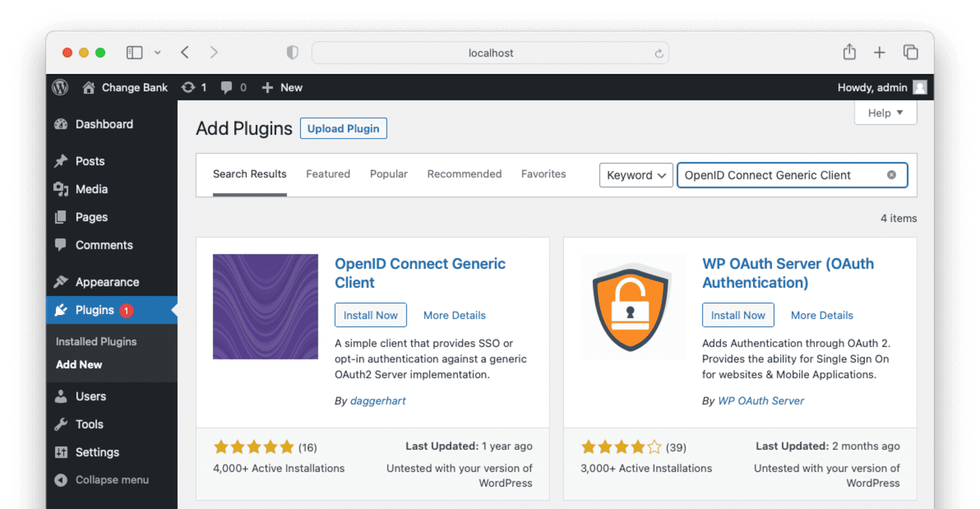Screen dimensions: 980x509
Task: Open the WP OAuth Server plugin title
Action: [788, 273]
